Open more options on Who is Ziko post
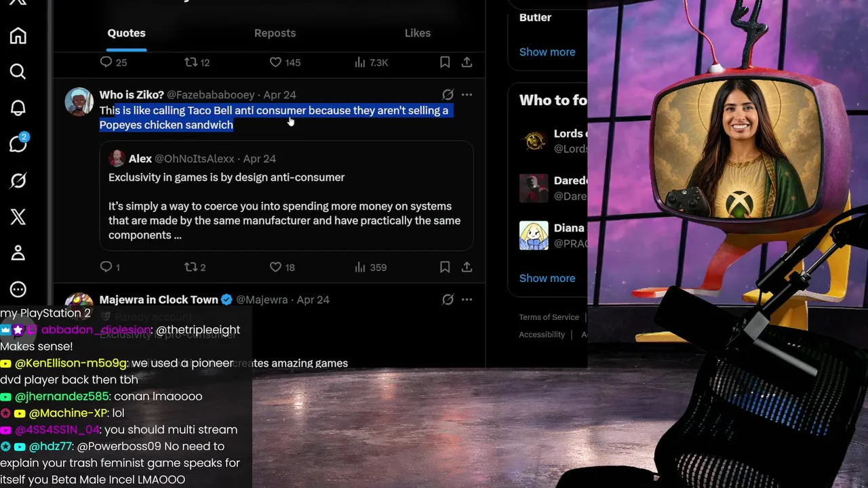The height and width of the screenshot is (488, 868). tap(467, 95)
